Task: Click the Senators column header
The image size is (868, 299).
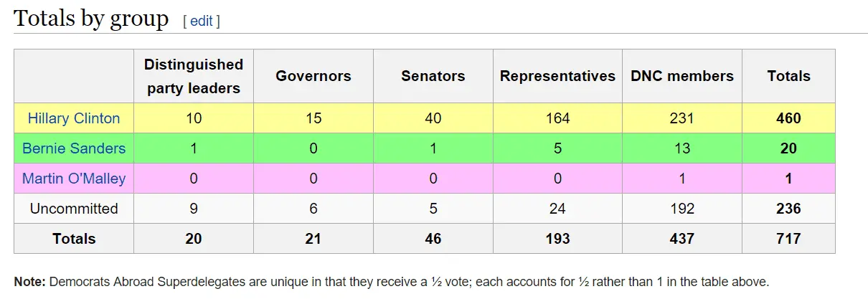Action: pyautogui.click(x=433, y=76)
